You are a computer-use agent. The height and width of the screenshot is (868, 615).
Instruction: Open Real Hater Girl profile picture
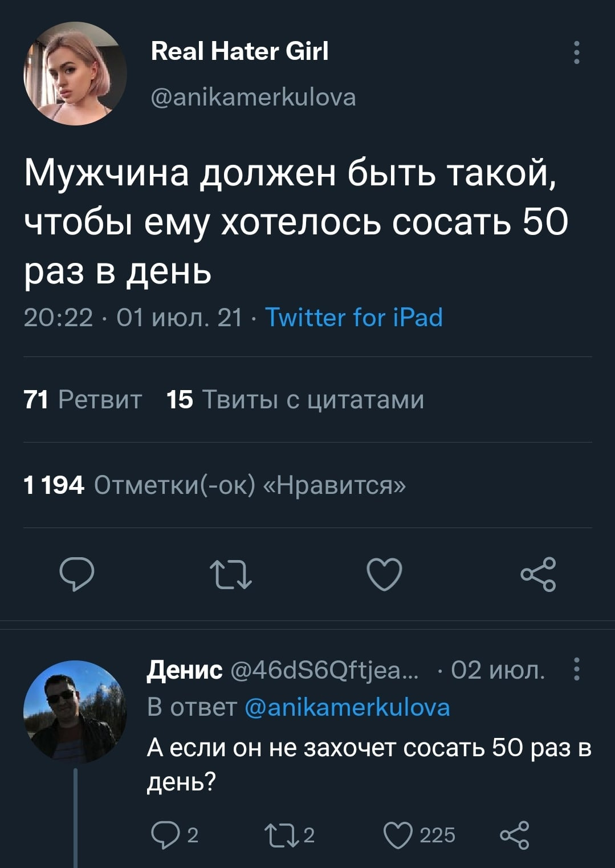tap(75, 74)
